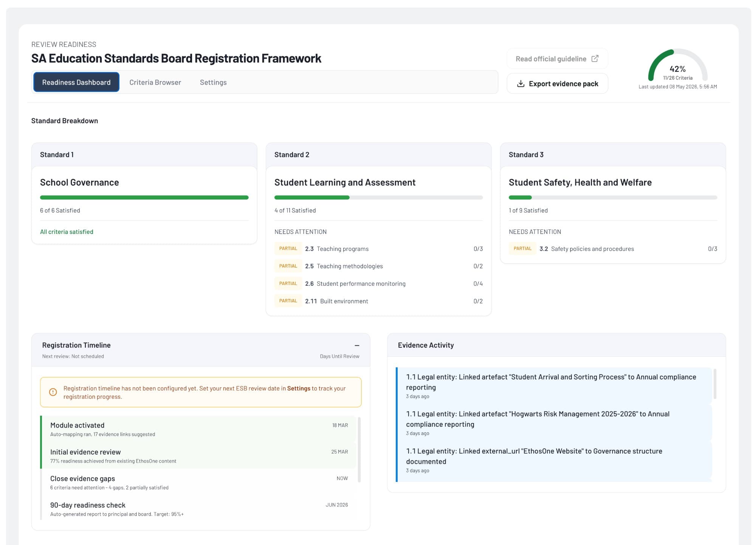
Task: Select the Close evidence gaps timeline entry
Action: [198, 482]
